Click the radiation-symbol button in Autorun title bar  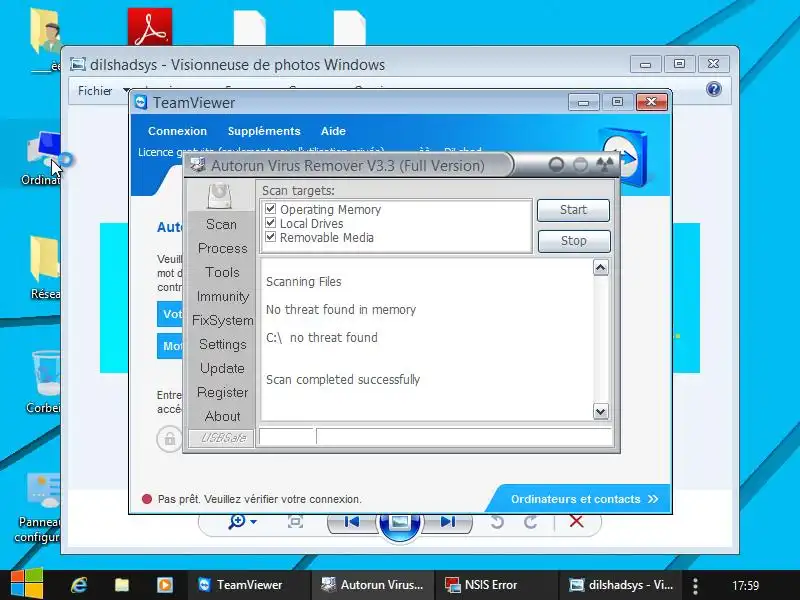[x=605, y=164]
